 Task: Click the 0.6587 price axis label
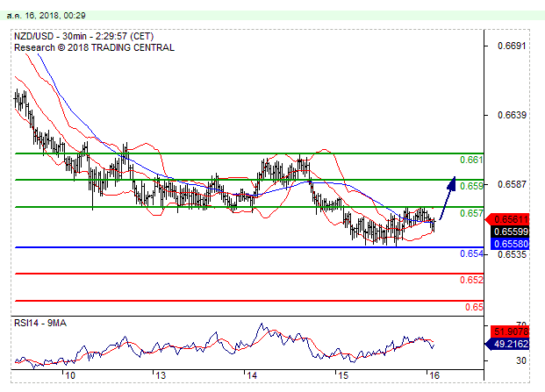click(512, 184)
